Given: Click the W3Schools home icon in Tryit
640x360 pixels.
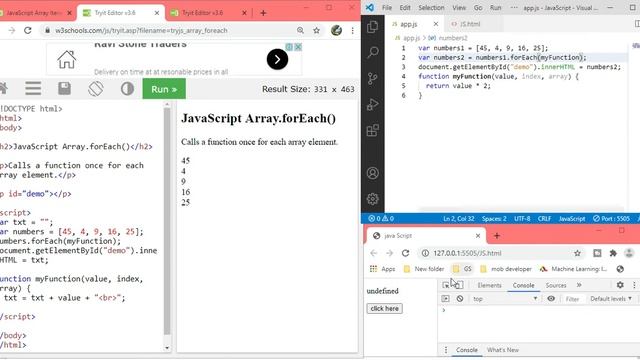Looking at the screenshot, I should pos(3,89).
